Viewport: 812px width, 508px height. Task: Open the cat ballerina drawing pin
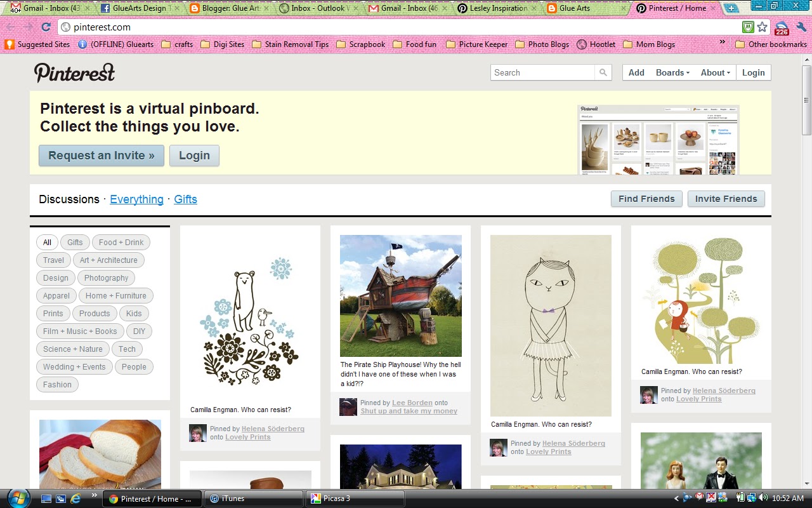(551, 326)
